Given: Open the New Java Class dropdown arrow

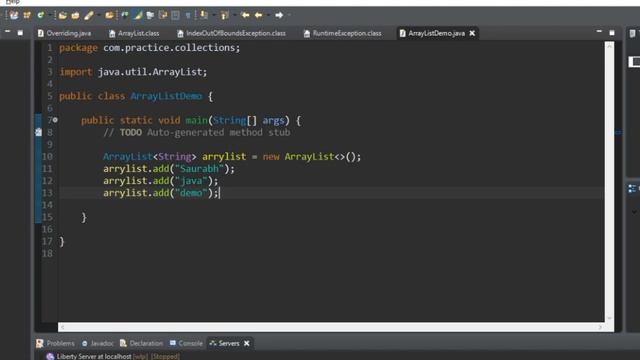Looking at the screenshot, I should (x=50, y=15).
